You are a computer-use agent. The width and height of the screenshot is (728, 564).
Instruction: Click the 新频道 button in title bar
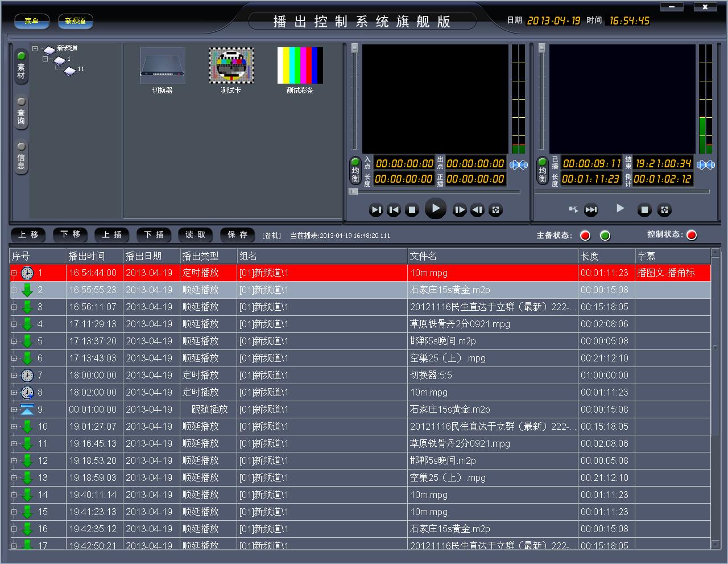(75, 21)
